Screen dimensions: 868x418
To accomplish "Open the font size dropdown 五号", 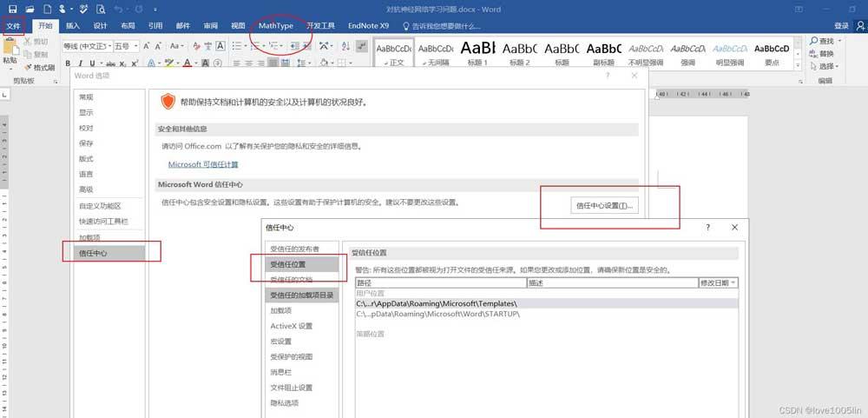I will (x=135, y=46).
